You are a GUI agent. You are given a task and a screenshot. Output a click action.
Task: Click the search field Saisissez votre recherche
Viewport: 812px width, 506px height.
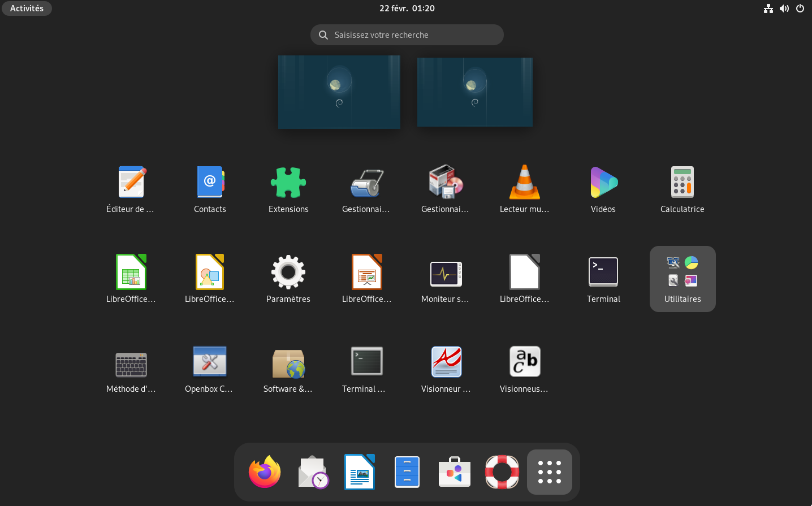click(x=407, y=35)
